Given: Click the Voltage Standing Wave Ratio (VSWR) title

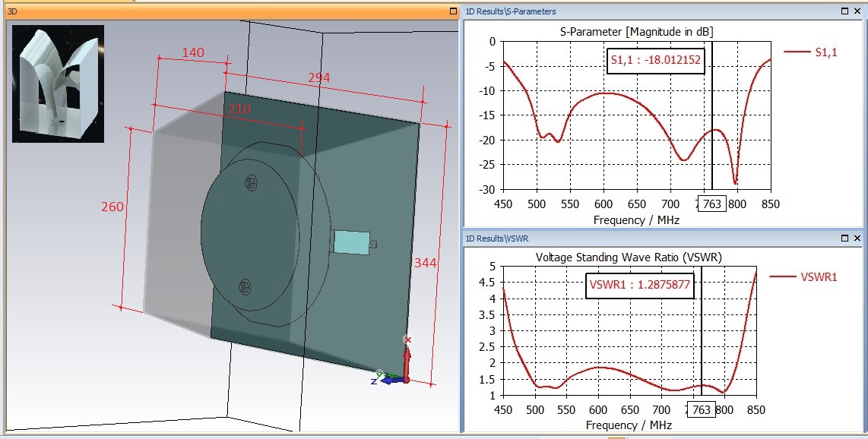Looking at the screenshot, I should [x=629, y=257].
